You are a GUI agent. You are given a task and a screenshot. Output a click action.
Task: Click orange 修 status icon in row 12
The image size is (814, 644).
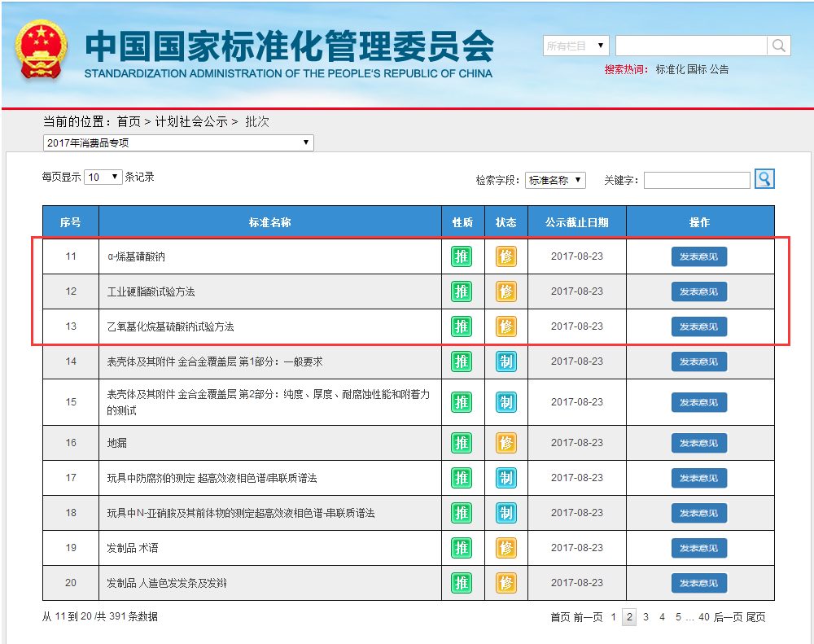(506, 291)
